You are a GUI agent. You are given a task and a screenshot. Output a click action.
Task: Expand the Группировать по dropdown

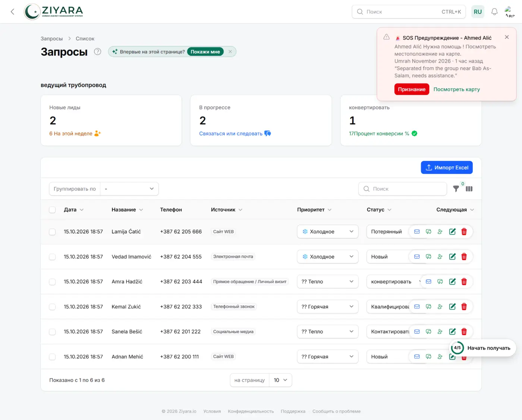click(x=129, y=189)
